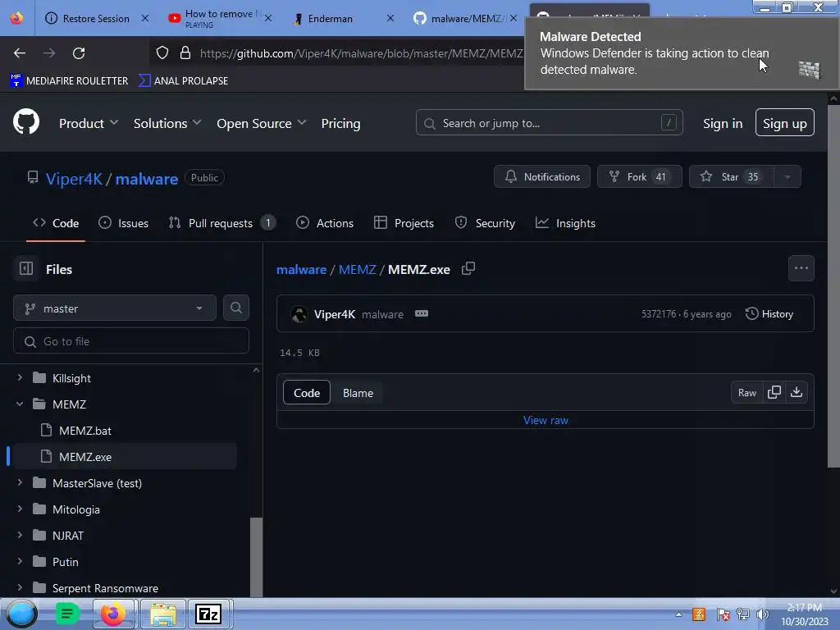Image resolution: width=840 pixels, height=630 pixels.
Task: Open 7-Zip from the taskbar
Action: (x=209, y=614)
